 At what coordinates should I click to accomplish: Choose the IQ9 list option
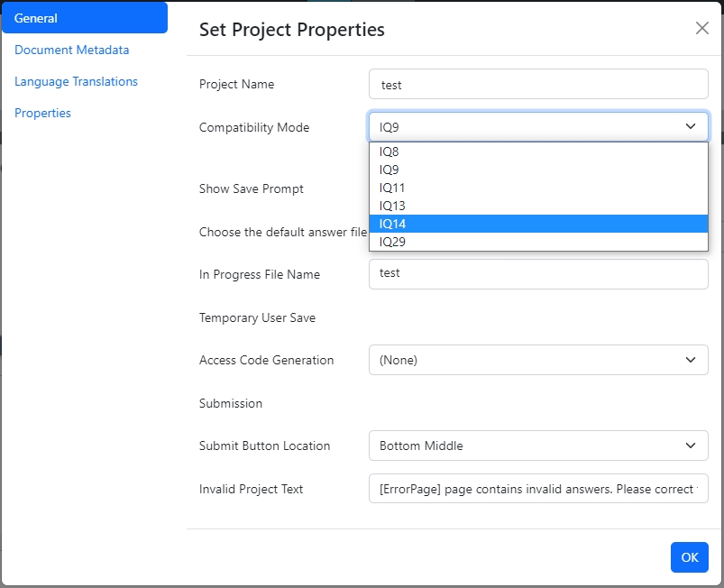538,170
